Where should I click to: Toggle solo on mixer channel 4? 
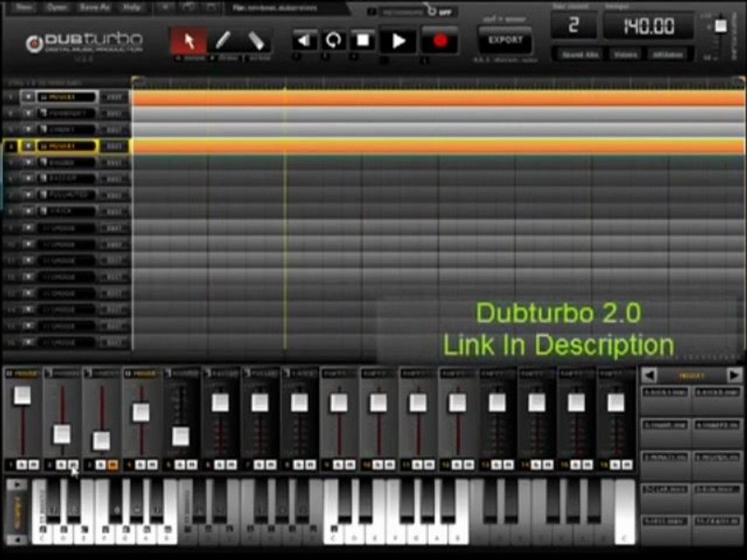click(x=140, y=465)
